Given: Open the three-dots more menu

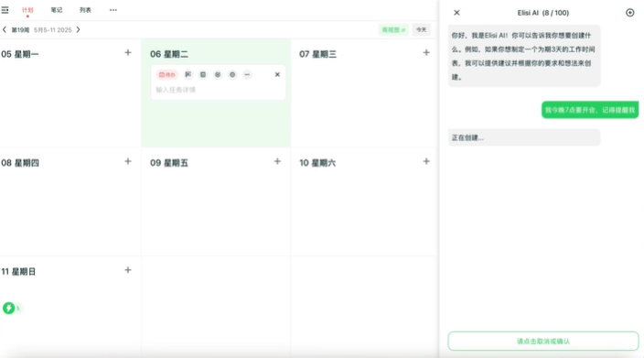Looking at the screenshot, I should coord(113,10).
